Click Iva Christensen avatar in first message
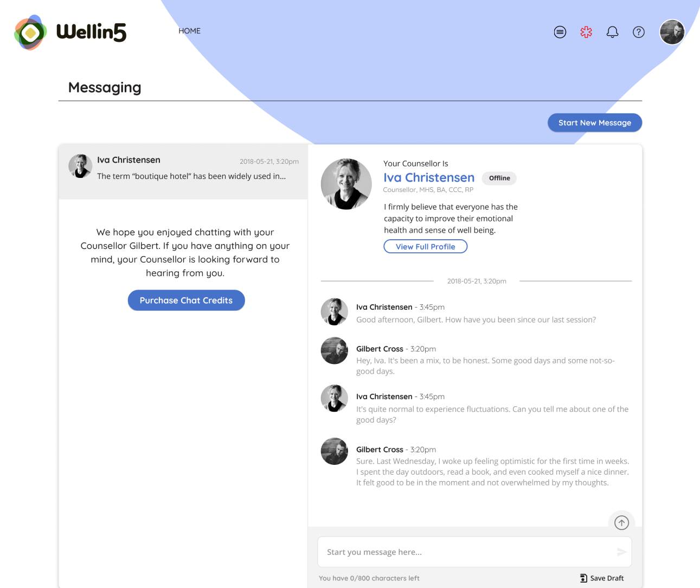Viewport: 700px width, 588px height. [x=335, y=311]
